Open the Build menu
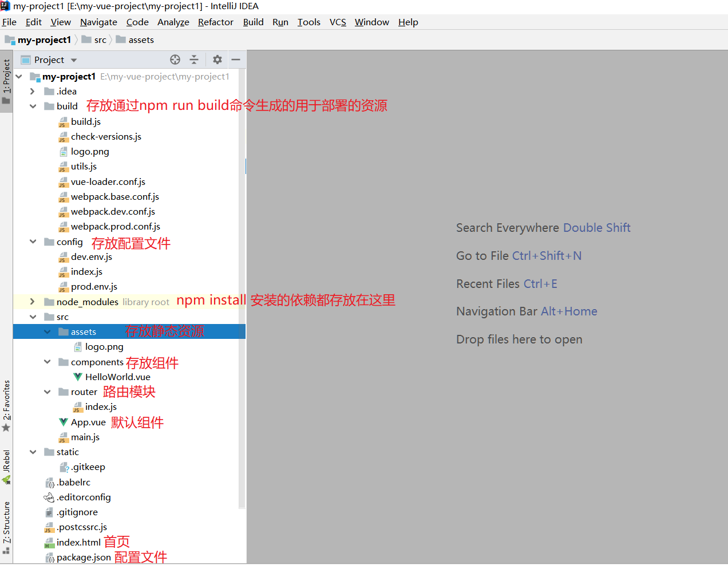Image resolution: width=728 pixels, height=565 pixels. 253,22
